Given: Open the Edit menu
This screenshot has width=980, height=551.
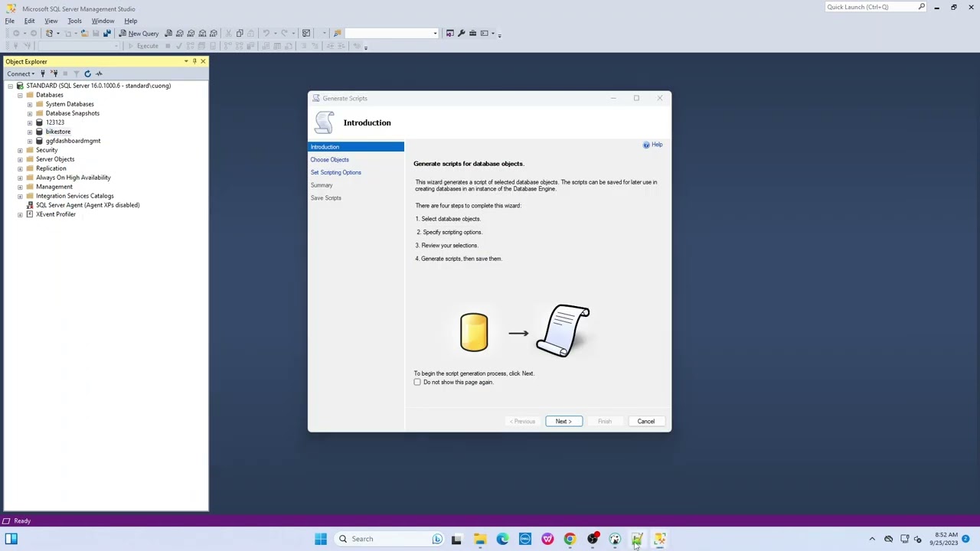Looking at the screenshot, I should point(29,21).
